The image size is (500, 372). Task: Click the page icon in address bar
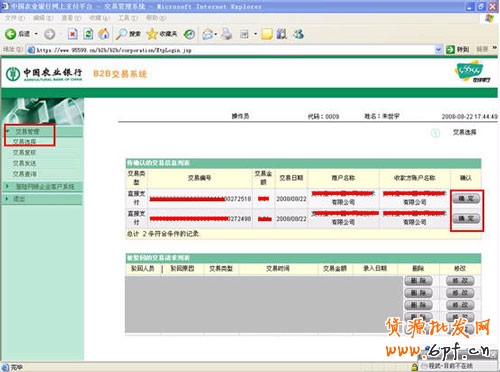(x=31, y=50)
